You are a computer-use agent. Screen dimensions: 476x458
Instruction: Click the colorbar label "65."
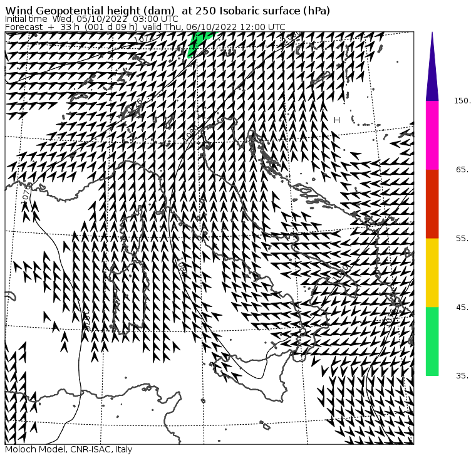click(x=462, y=170)
